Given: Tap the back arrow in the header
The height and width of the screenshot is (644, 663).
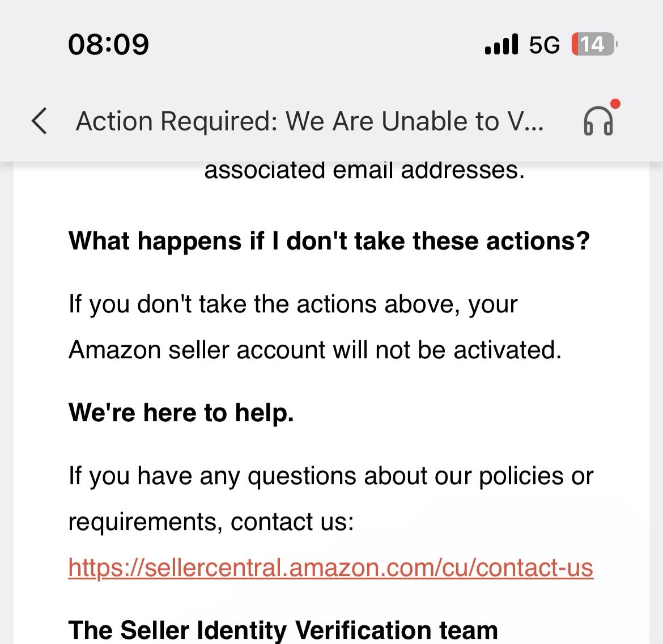Looking at the screenshot, I should point(39,121).
